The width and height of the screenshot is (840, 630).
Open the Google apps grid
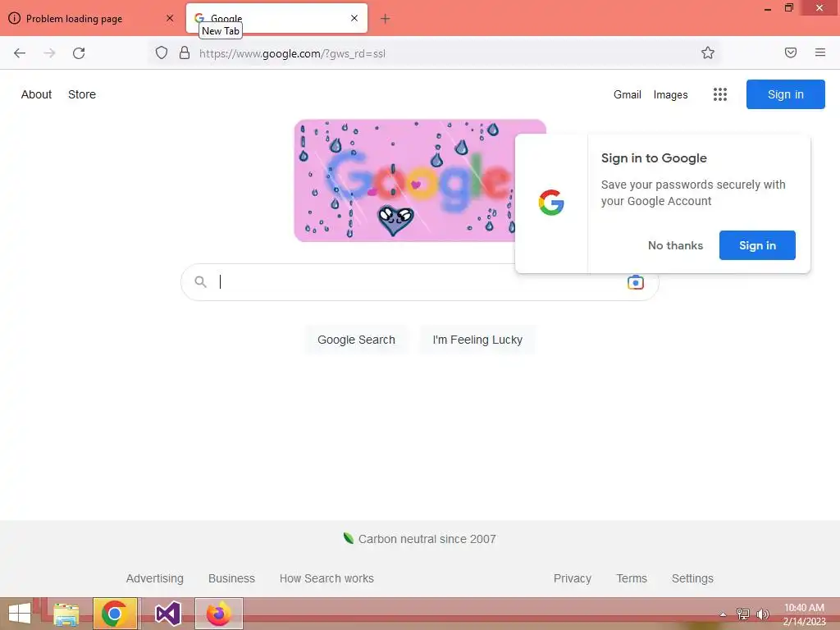[720, 94]
